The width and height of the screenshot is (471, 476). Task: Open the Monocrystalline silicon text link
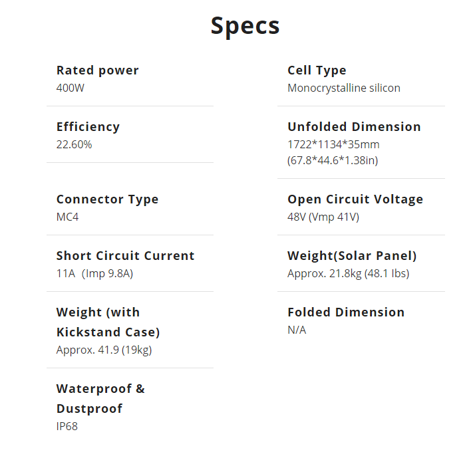tap(343, 88)
